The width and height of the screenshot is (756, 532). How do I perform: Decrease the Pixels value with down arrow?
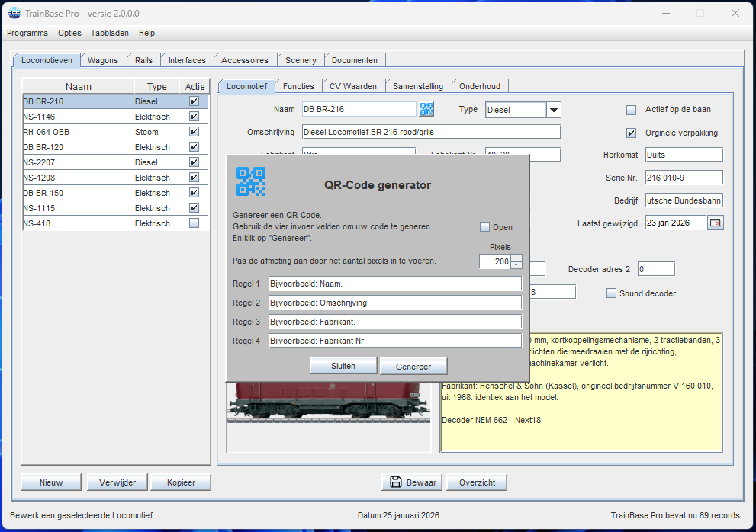516,265
